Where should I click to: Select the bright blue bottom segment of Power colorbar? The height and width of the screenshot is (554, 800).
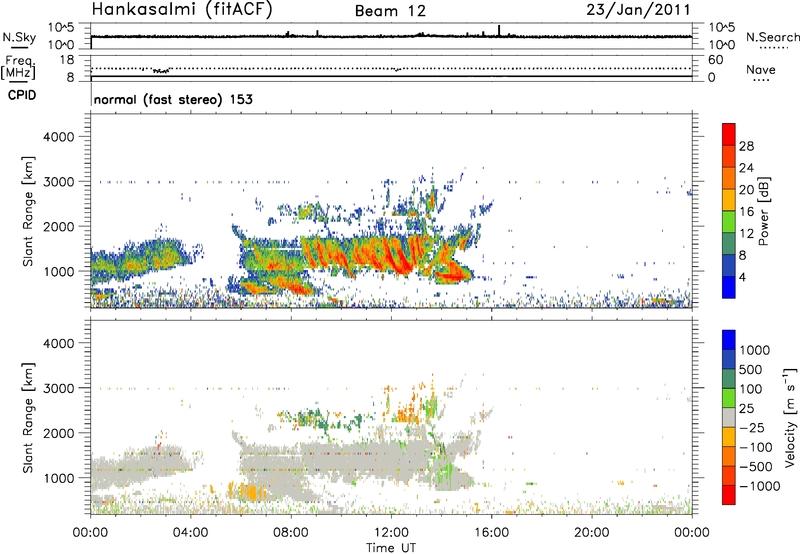point(729,287)
